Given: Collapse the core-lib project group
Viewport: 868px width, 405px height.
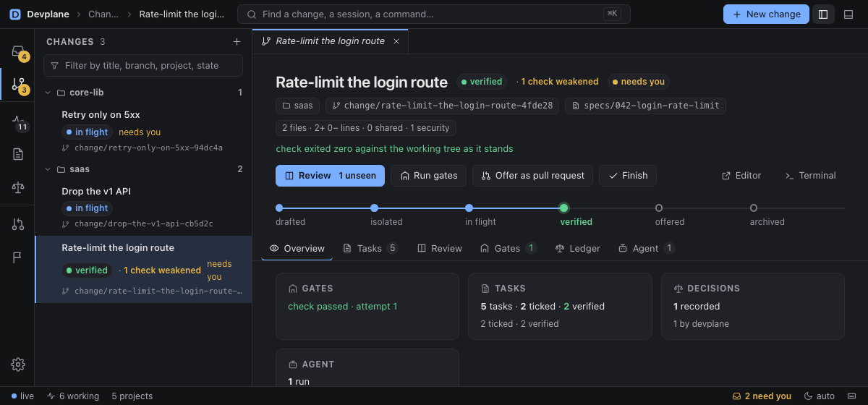Looking at the screenshot, I should tap(48, 93).
